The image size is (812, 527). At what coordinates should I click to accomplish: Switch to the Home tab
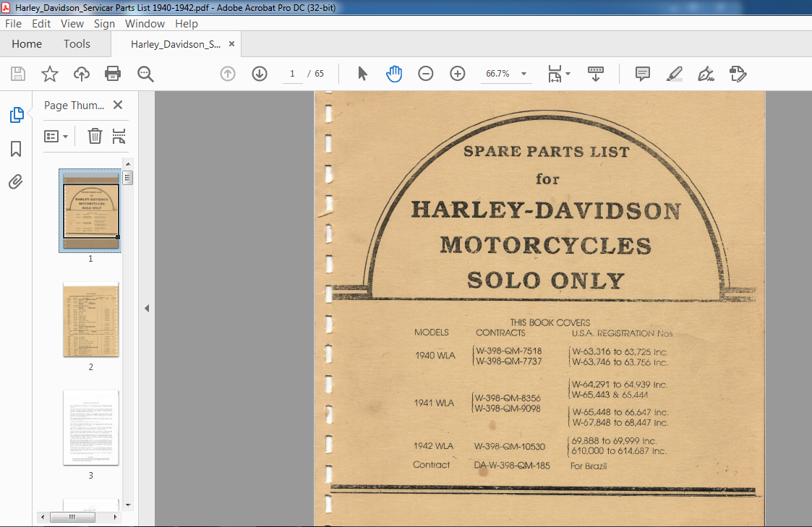click(27, 44)
